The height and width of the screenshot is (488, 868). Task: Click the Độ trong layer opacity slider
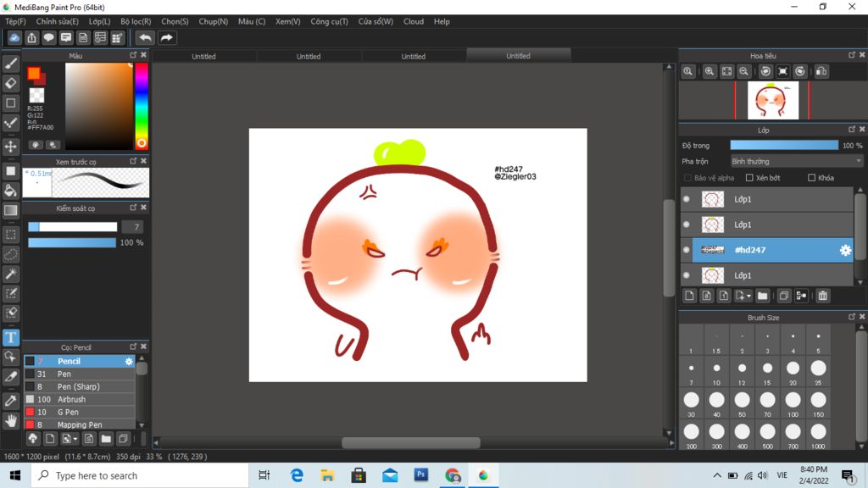click(784, 146)
